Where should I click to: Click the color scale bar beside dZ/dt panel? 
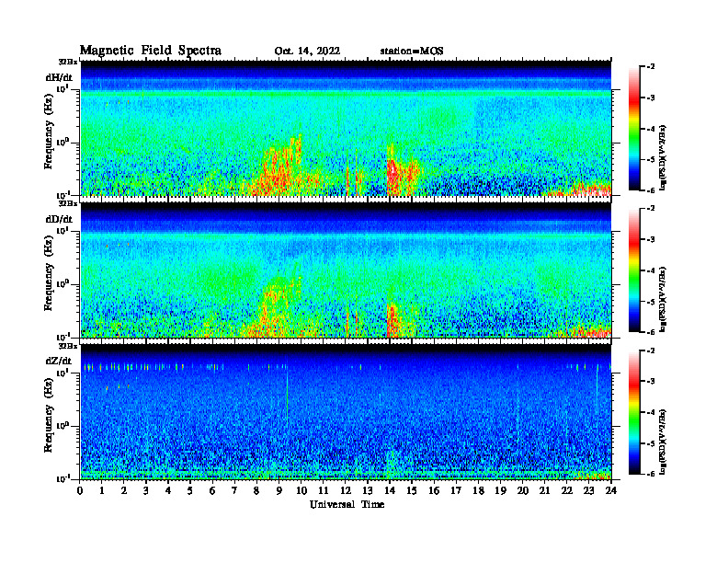634,412
